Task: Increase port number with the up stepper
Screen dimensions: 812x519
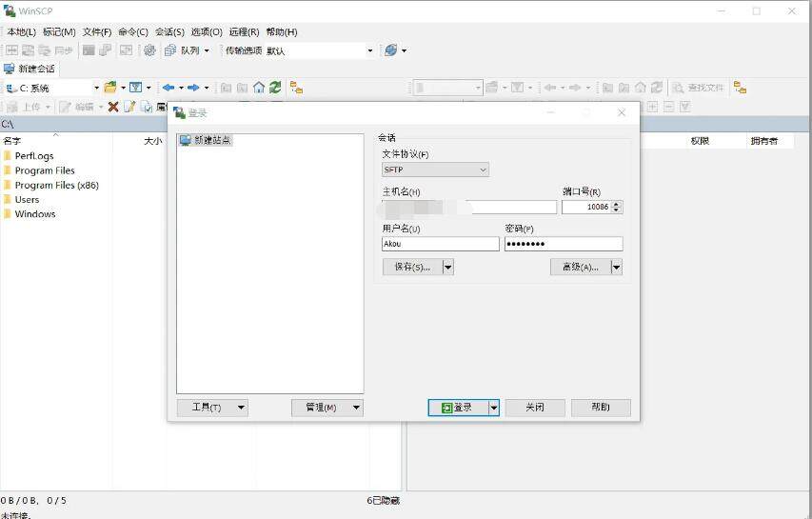Action: (616, 204)
